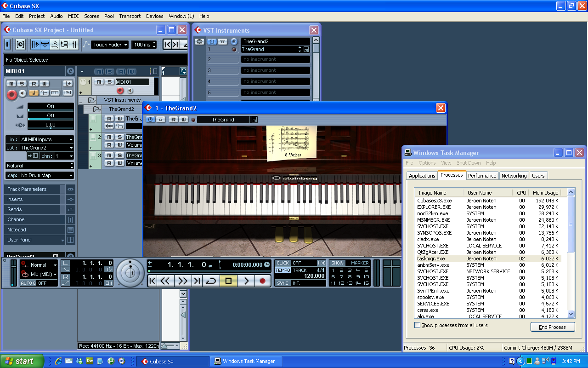Toggle Solo on MIDI 01 Inspector
Image resolution: width=588 pixels, height=368 pixels.
click(x=22, y=83)
